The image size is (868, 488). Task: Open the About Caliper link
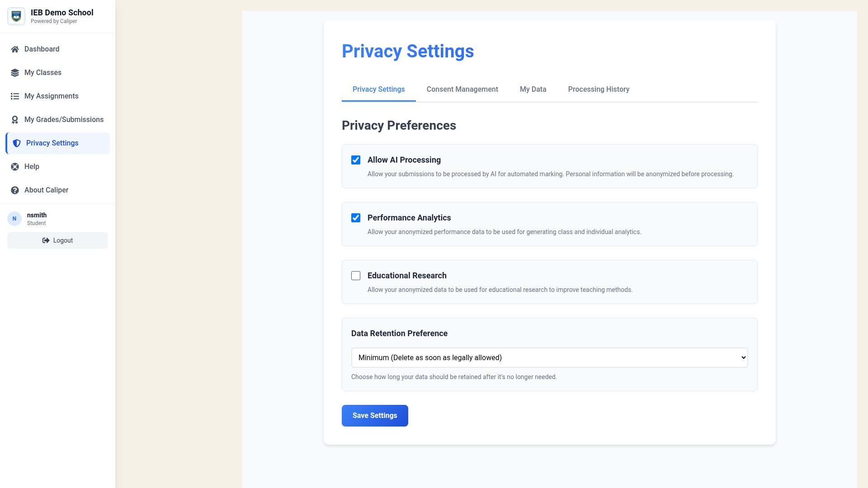click(x=46, y=190)
